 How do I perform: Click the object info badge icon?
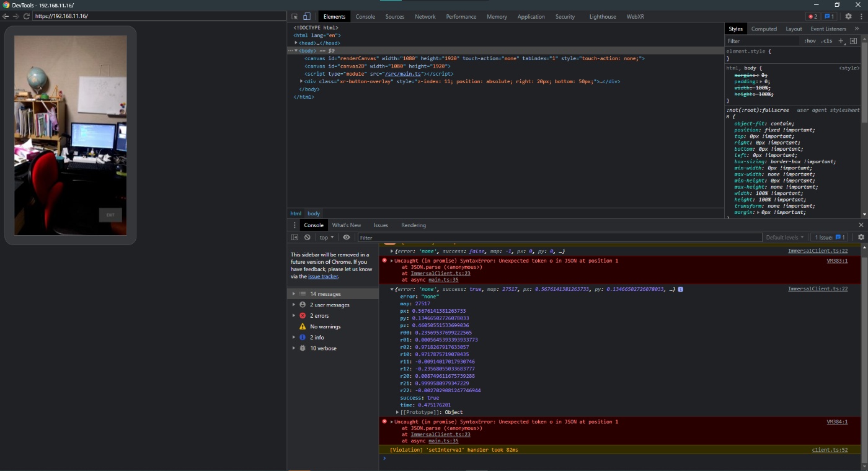click(x=681, y=289)
